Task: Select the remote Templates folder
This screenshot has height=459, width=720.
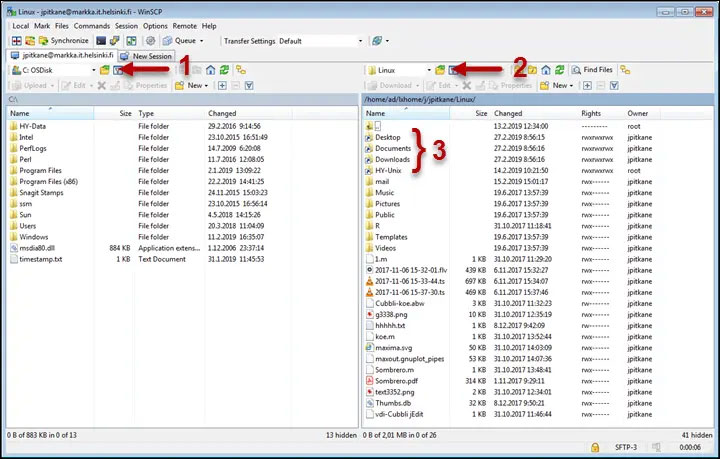Action: tap(386, 237)
